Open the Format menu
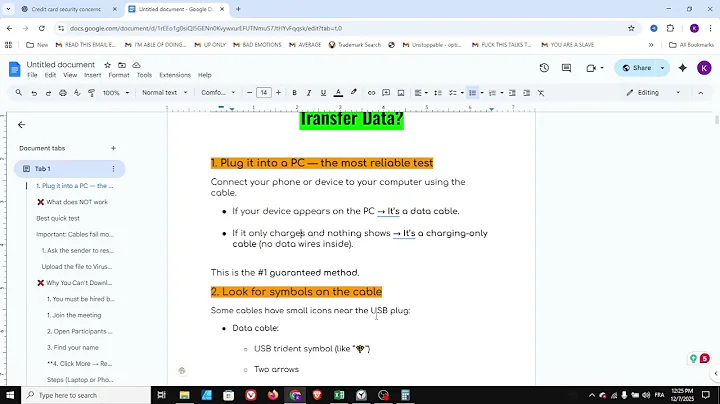Image resolution: width=720 pixels, height=404 pixels. 119,75
